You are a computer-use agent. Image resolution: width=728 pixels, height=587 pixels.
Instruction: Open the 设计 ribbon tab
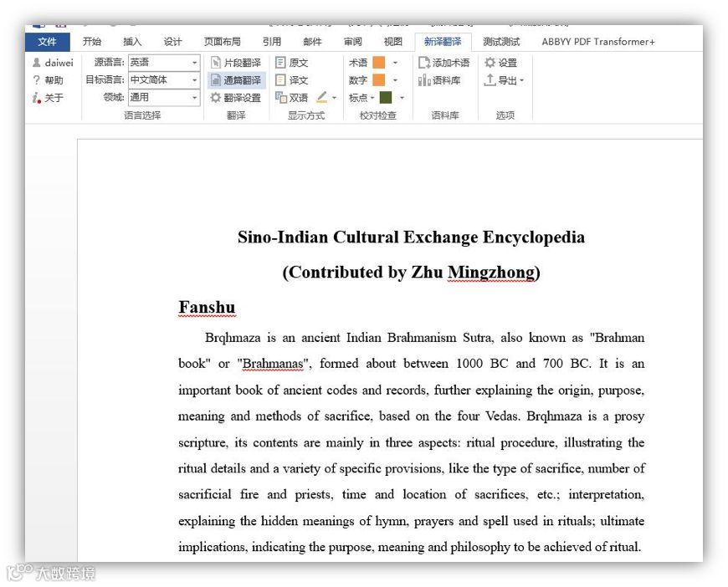[172, 42]
